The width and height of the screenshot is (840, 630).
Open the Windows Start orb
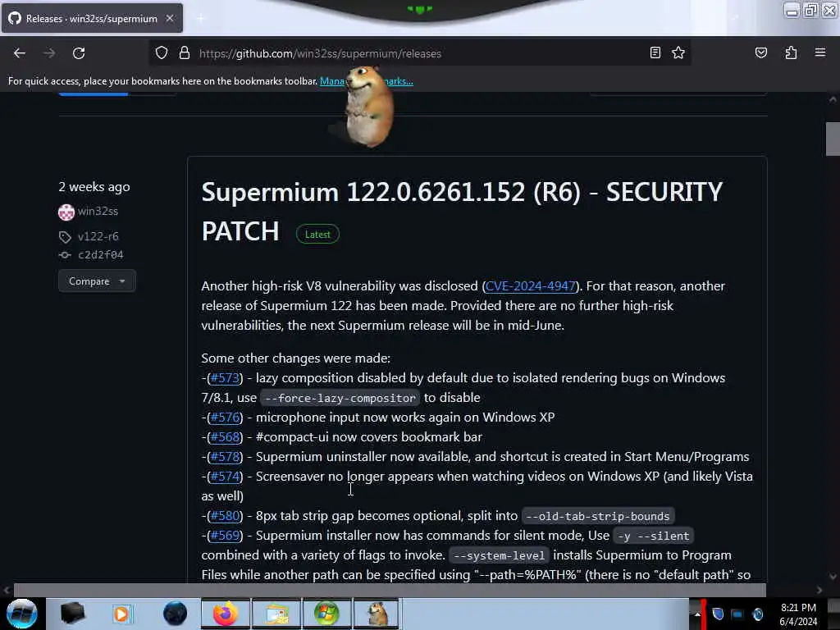21,614
